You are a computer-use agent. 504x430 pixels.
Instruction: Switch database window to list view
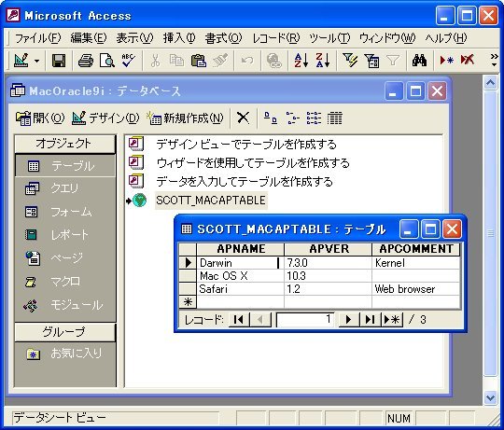(314, 118)
